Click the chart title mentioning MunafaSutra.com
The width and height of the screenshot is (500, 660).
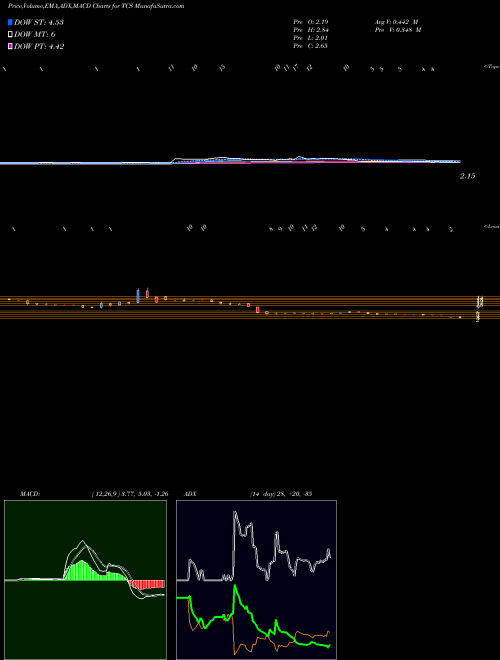point(96,6)
